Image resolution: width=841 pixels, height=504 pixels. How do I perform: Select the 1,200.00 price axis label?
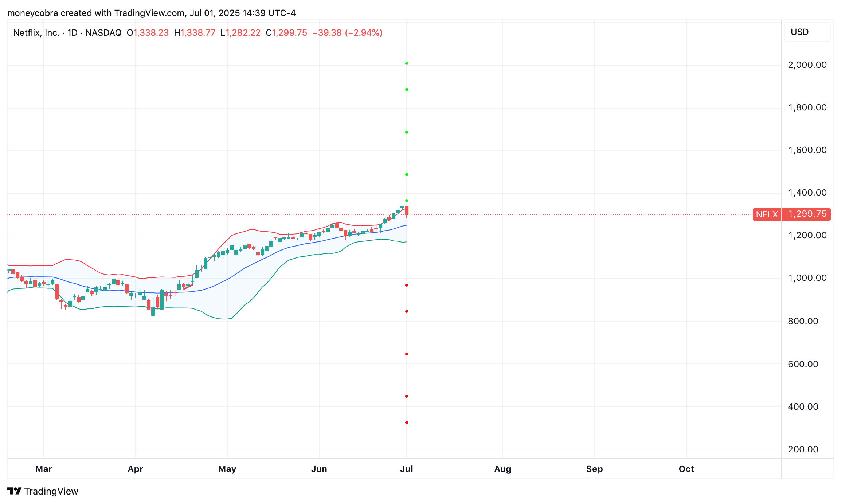point(807,235)
